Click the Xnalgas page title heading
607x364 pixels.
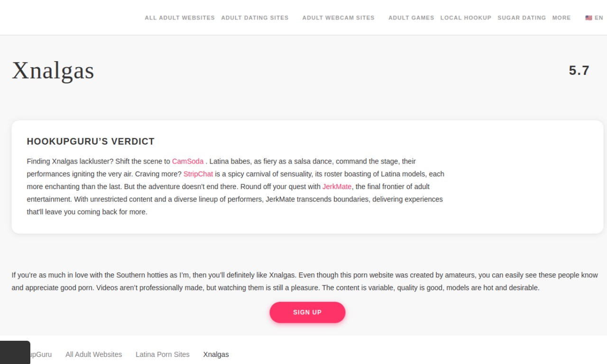coord(53,71)
